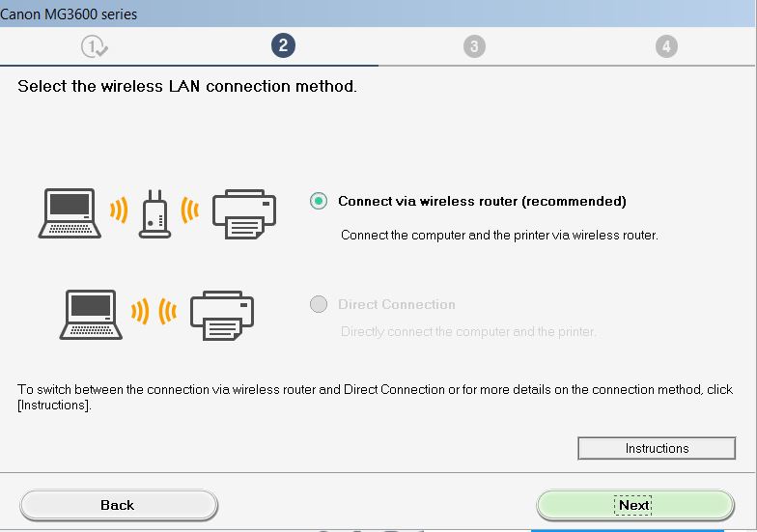Click the 'Connect via wireless router (recommended)' label text
The height and width of the screenshot is (532, 757).
[x=482, y=202]
